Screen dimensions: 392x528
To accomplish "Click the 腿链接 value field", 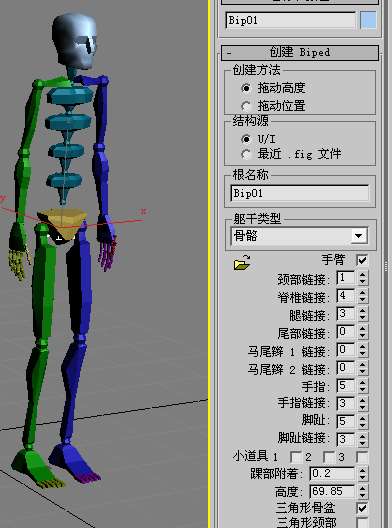I will 346,314.
